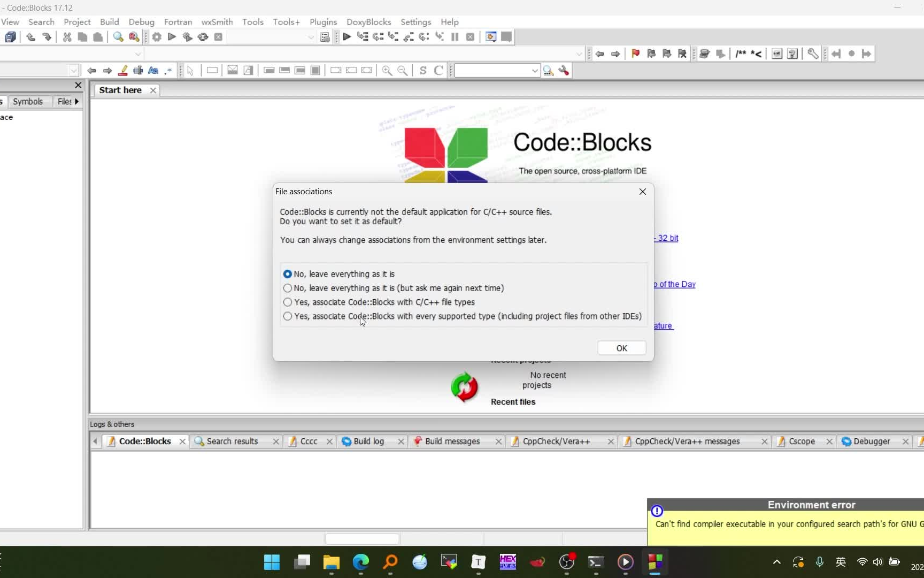Image resolution: width=924 pixels, height=578 pixels.
Task: Click the Cut scissors icon
Action: coord(67,37)
